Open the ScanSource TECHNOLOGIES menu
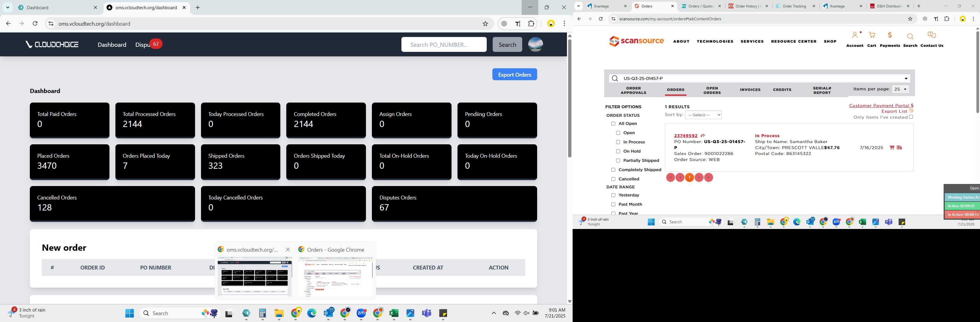980x322 pixels. click(x=715, y=41)
